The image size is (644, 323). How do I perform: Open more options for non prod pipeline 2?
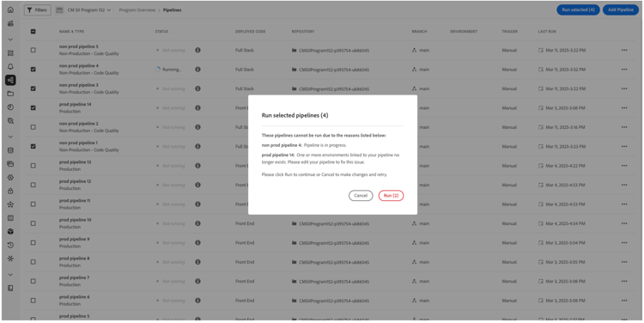(624, 127)
